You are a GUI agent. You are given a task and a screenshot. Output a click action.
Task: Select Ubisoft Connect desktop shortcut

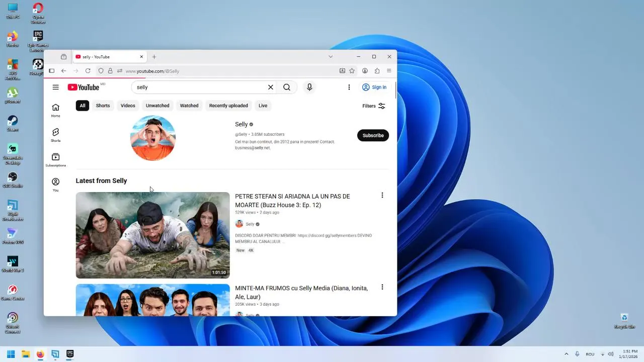[x=13, y=322]
